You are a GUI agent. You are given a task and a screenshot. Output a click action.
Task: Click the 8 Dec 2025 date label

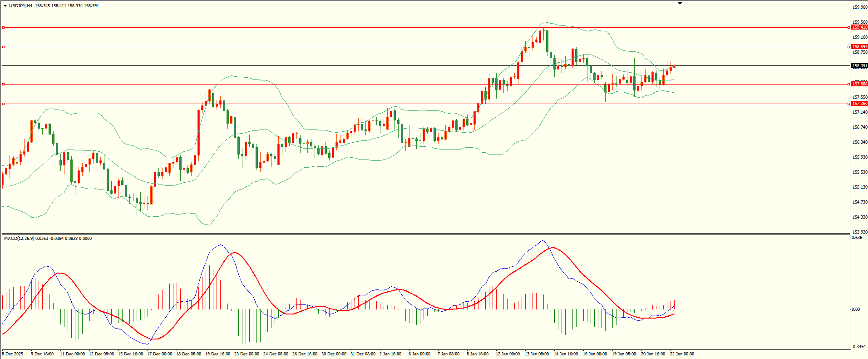13,354
